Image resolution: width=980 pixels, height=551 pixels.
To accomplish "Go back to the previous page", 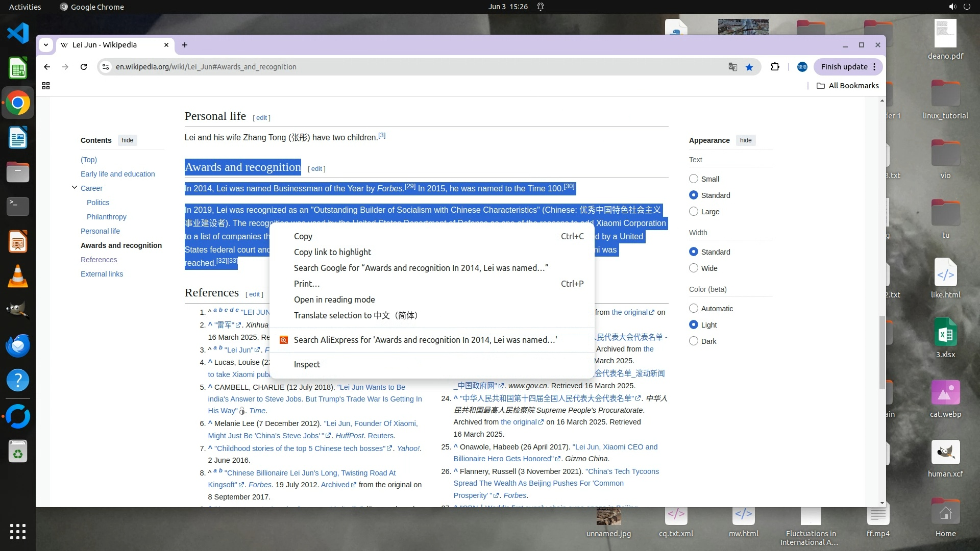I will (x=47, y=67).
